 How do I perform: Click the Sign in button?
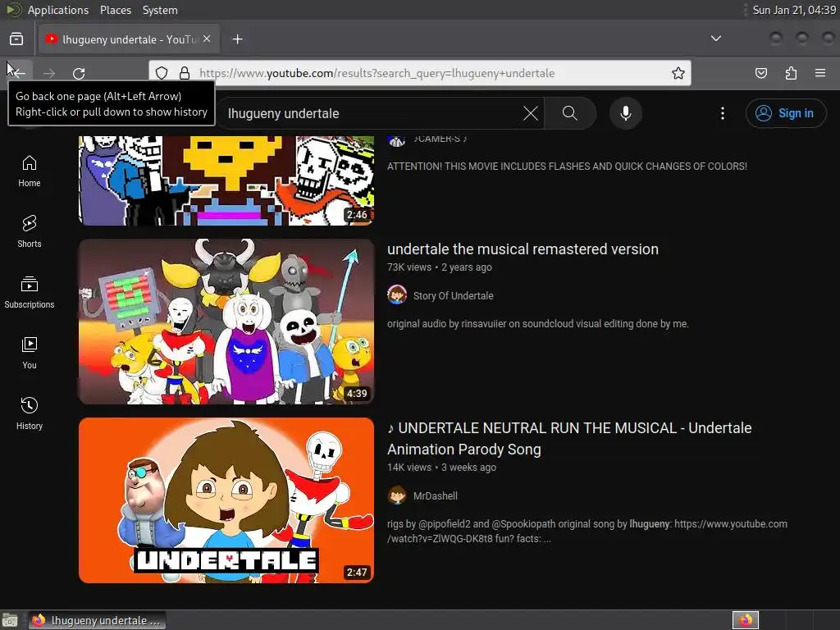[x=786, y=113]
